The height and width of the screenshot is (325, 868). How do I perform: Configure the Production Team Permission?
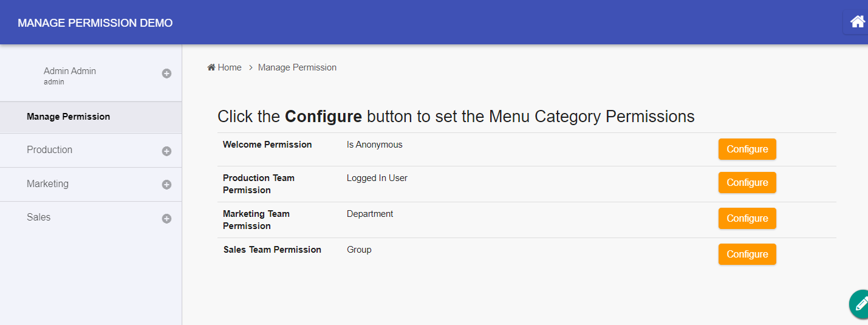pyautogui.click(x=747, y=183)
